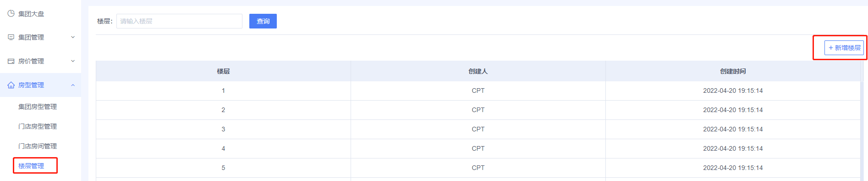Expand the 集团管理 chevron
The image size is (868, 181).
pyautogui.click(x=73, y=37)
